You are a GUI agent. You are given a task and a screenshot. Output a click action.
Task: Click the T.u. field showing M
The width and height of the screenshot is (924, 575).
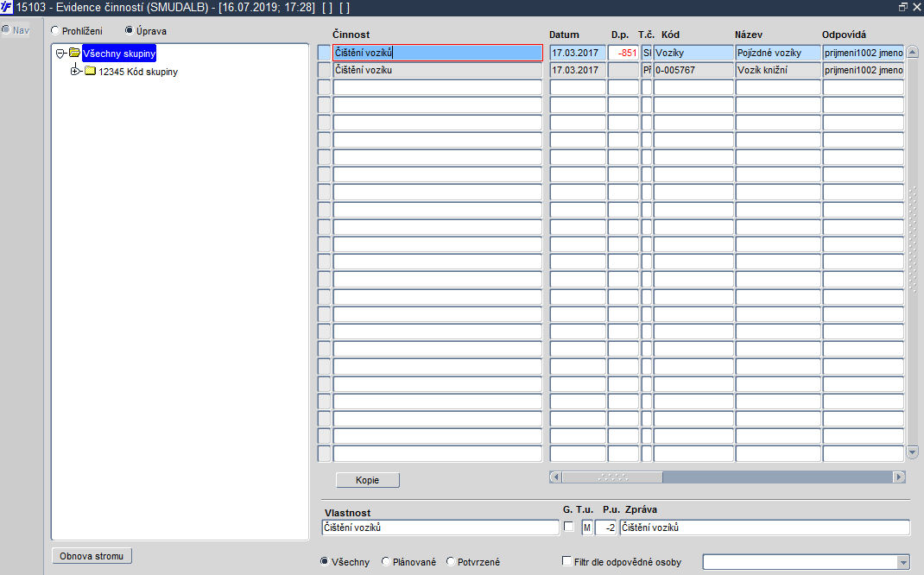(x=587, y=528)
